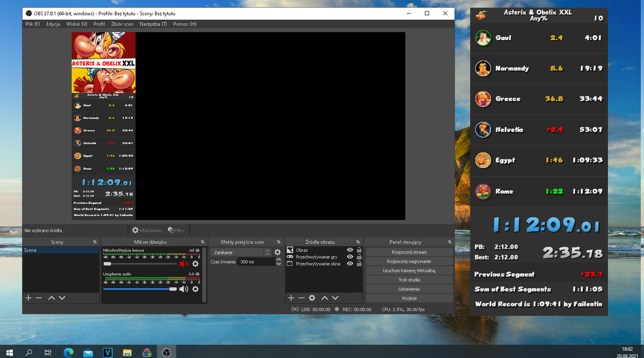Image resolution: width=644 pixels, height=358 pixels.
Task: Move the scene down in the Sceny panel
Action: [62, 298]
